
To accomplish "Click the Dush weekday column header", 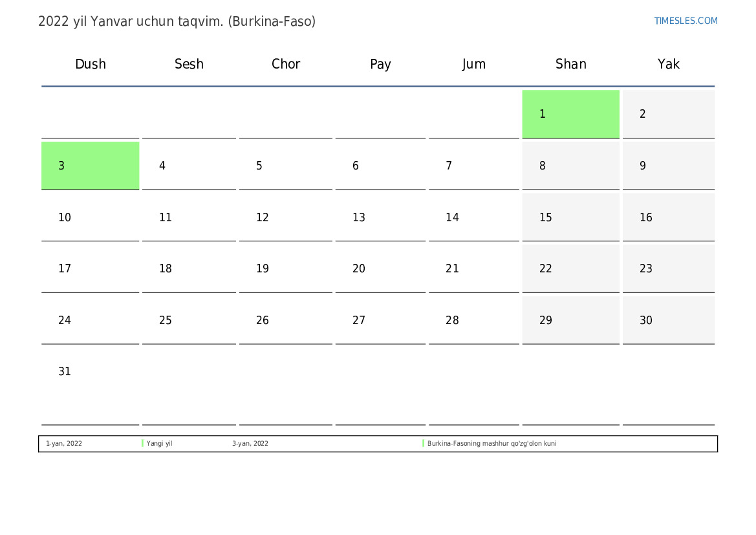I will 91,64.
